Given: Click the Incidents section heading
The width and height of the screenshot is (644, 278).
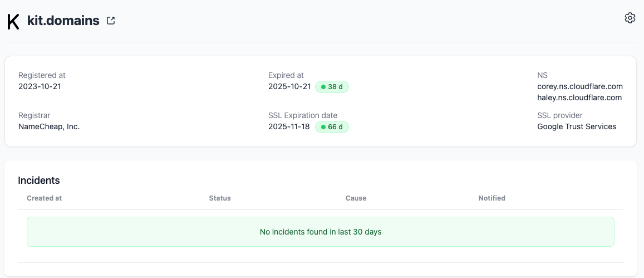Looking at the screenshot, I should click(x=39, y=181).
